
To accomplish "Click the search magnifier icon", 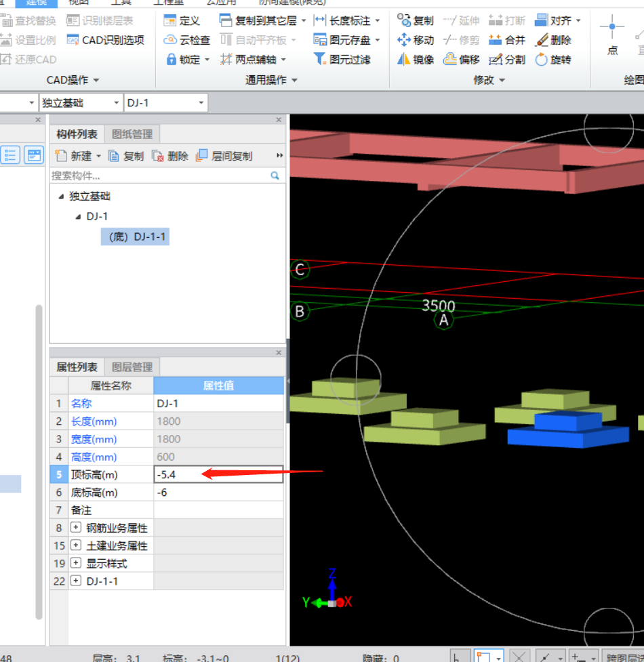I will pyautogui.click(x=275, y=175).
